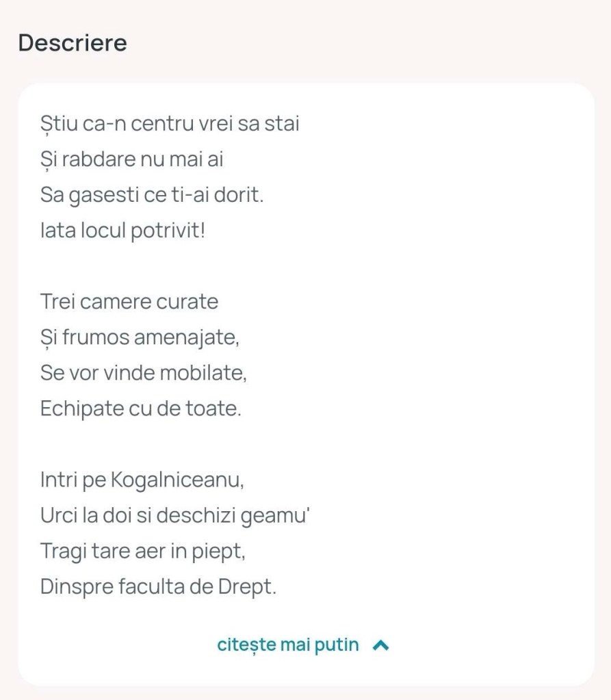Click the text "Sa gasesti ce ti-ai dorit."

click(152, 195)
